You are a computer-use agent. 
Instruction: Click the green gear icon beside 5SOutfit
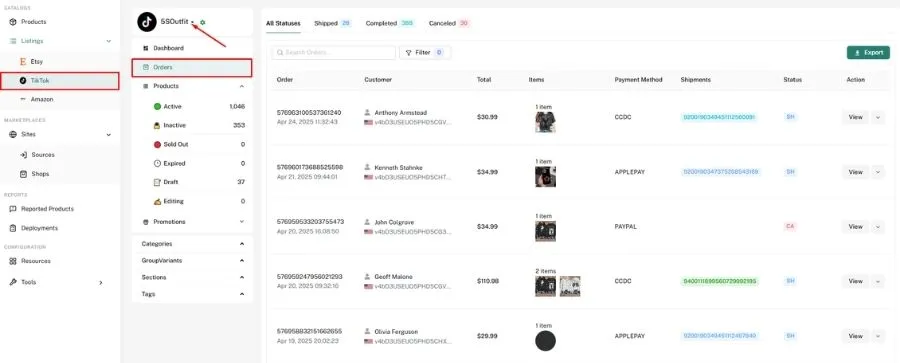[203, 22]
